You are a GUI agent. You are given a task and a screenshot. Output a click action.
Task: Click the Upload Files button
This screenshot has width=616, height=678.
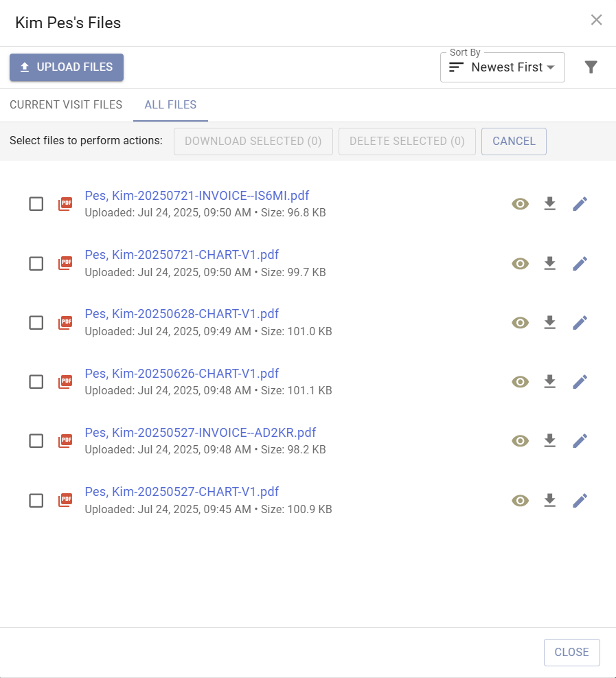click(67, 67)
